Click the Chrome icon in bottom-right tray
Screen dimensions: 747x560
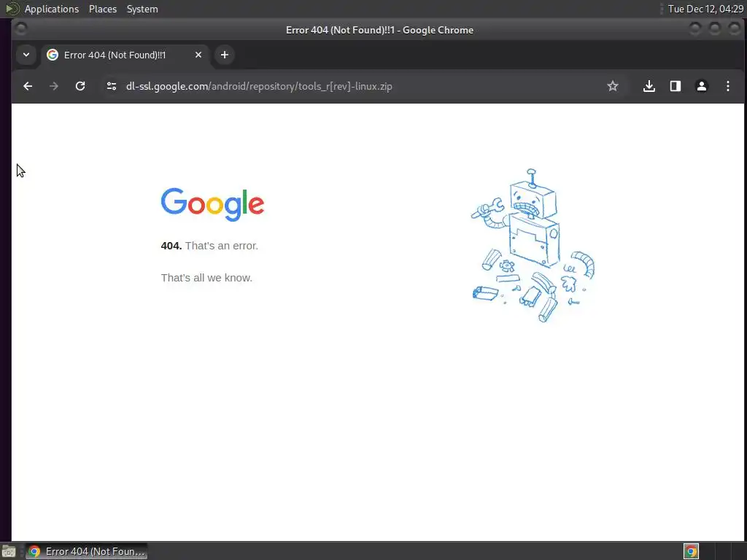click(691, 551)
